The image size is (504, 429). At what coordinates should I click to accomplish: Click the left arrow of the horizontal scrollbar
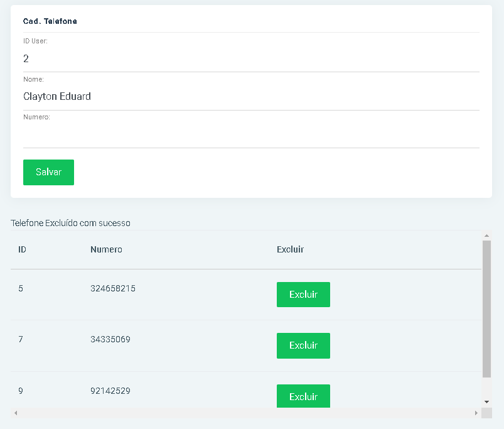coord(15,413)
